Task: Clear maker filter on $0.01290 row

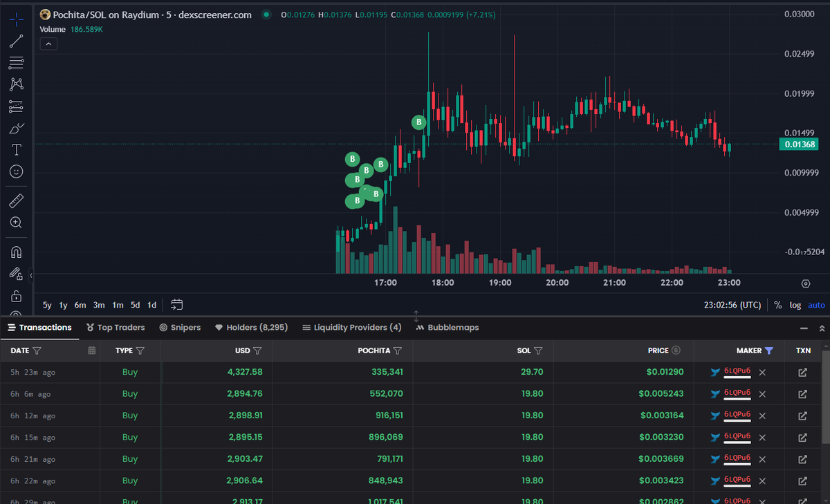Action: pyautogui.click(x=762, y=373)
